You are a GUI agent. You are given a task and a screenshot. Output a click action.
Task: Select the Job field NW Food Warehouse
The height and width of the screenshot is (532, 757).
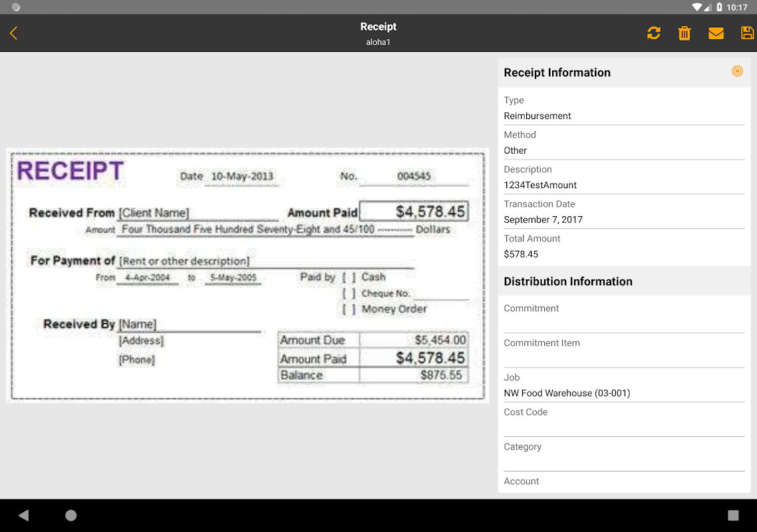click(624, 385)
